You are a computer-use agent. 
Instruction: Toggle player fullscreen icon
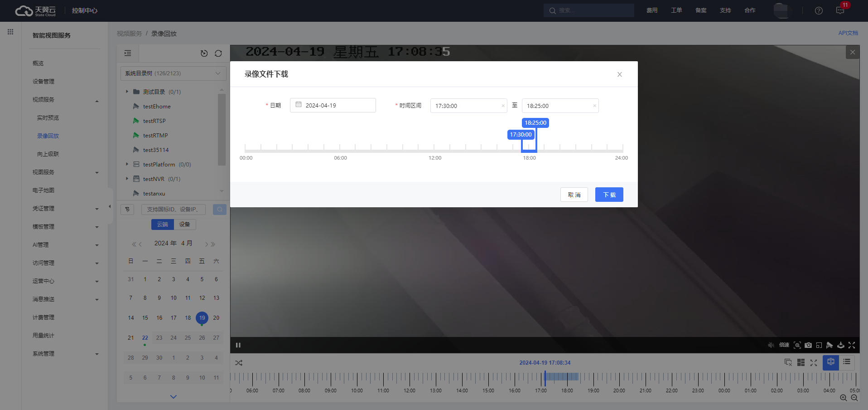[x=852, y=345]
